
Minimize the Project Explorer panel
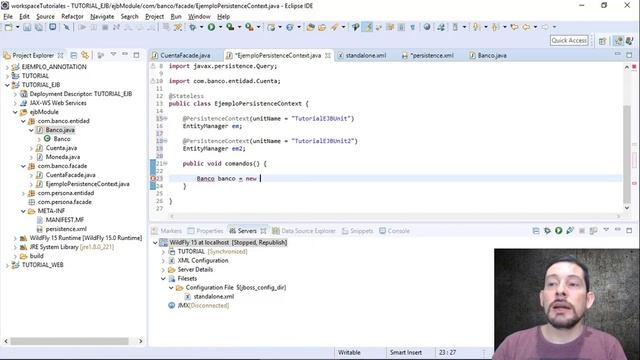click(x=125, y=54)
